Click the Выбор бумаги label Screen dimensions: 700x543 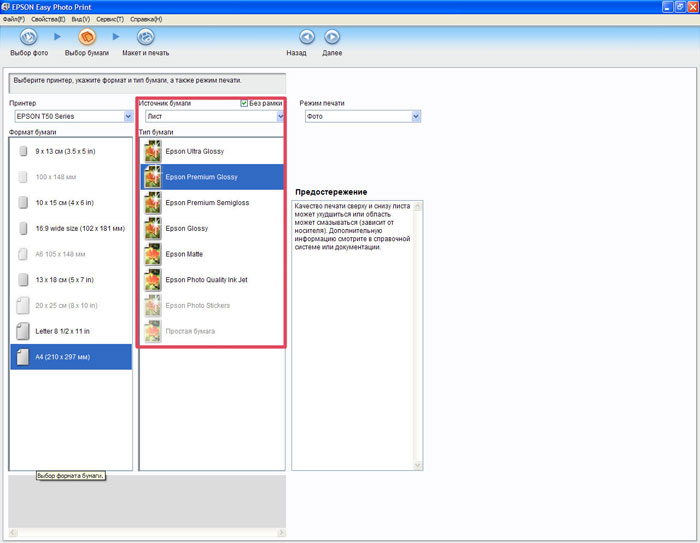(x=87, y=53)
